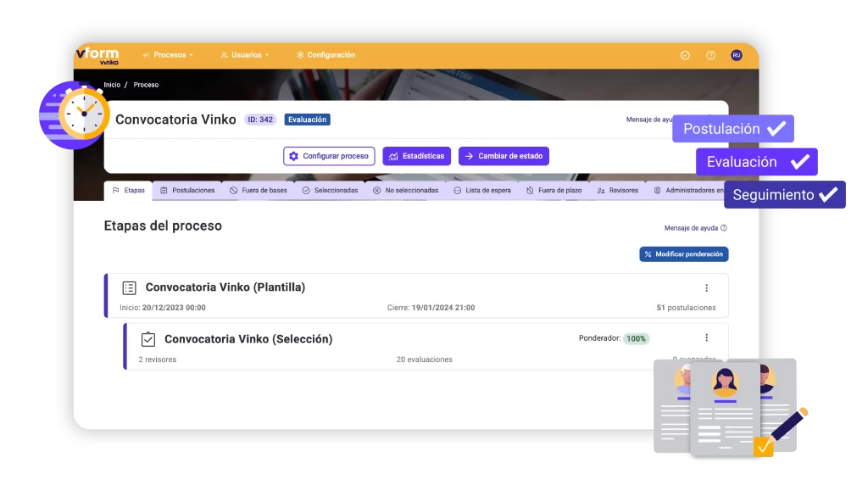868x496 pixels.
Task: Click the Convocatoria Vinko page title
Action: (x=175, y=120)
